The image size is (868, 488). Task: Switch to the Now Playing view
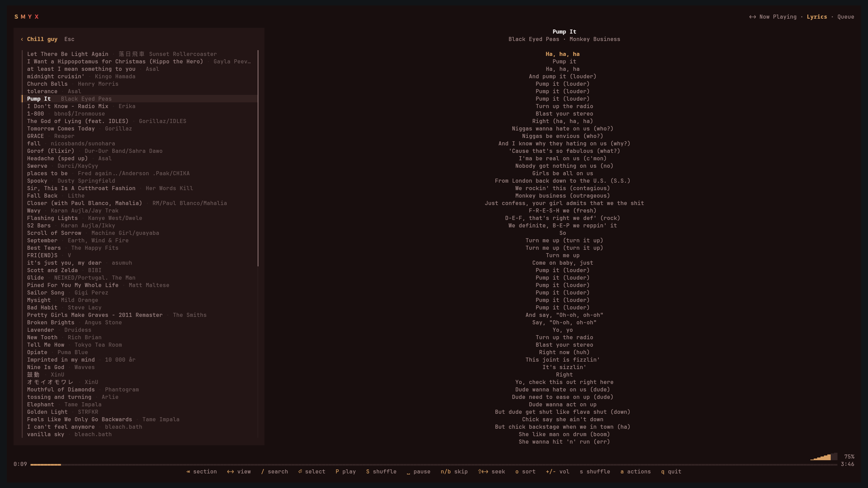(x=778, y=17)
